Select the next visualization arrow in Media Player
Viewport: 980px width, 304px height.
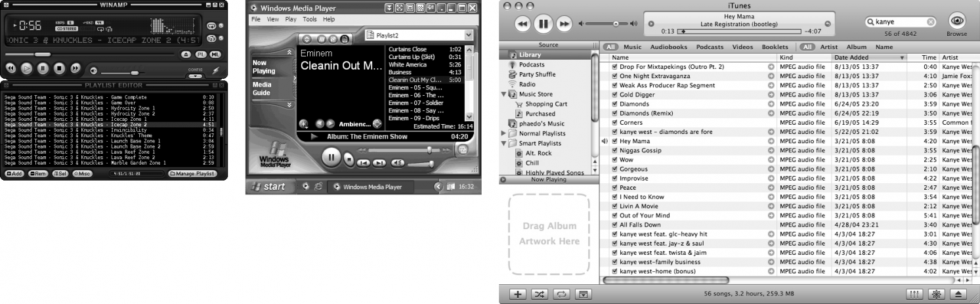pos(331,123)
